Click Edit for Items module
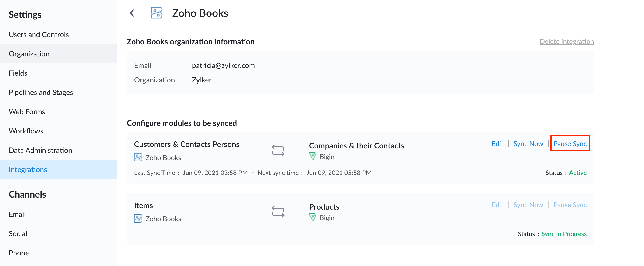Viewport: 644px width, 266px height. point(497,205)
